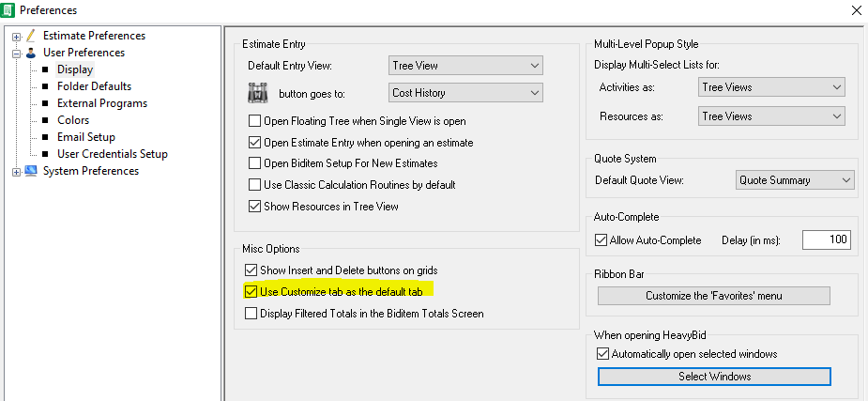Screen dimensions: 868x401
Task: Click the Select Windows button
Action: click(714, 377)
